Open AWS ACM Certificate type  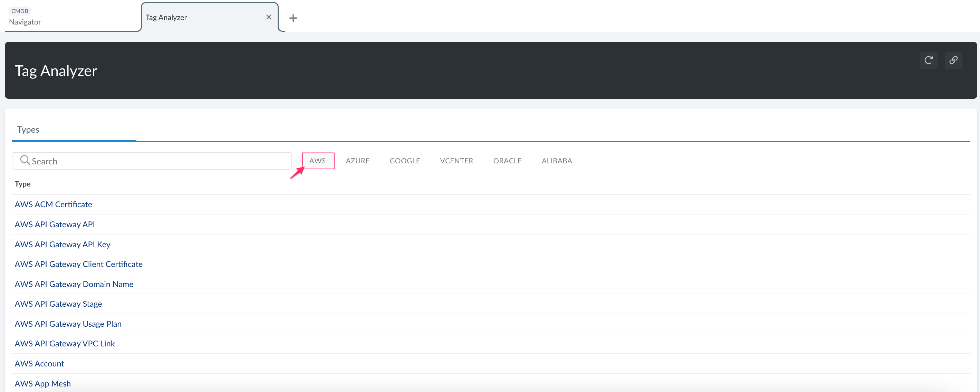[53, 204]
